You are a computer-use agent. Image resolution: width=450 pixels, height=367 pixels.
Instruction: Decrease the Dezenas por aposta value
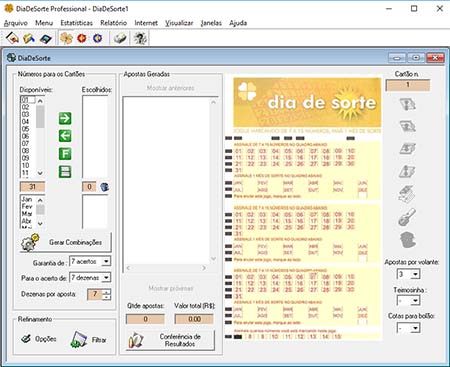pyautogui.click(x=107, y=297)
